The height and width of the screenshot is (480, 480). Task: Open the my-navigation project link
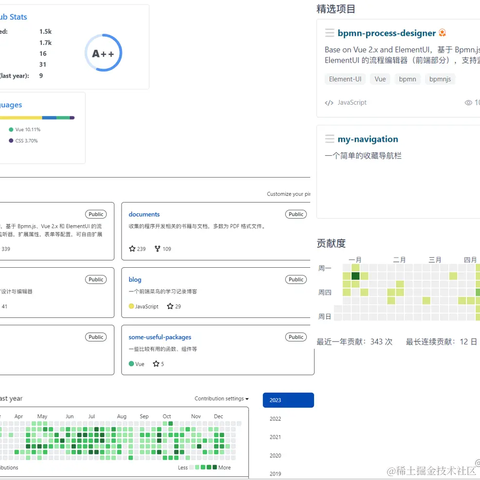tap(368, 139)
